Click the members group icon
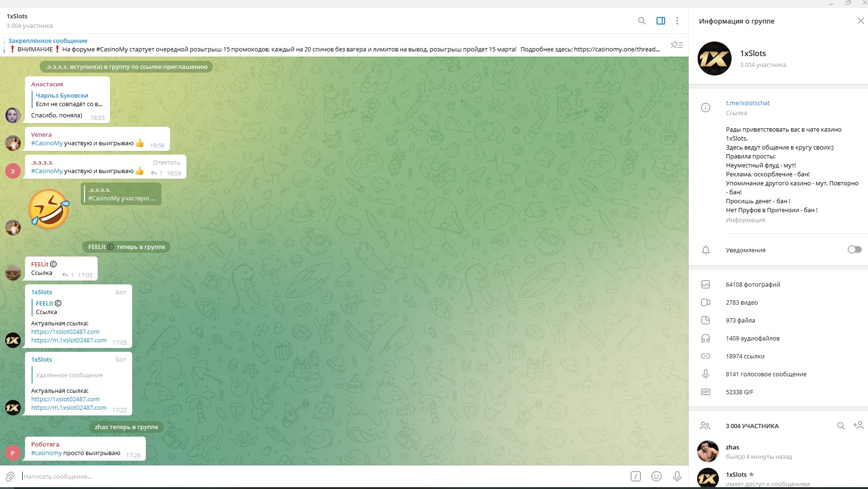This screenshot has height=489, width=868. click(x=705, y=426)
